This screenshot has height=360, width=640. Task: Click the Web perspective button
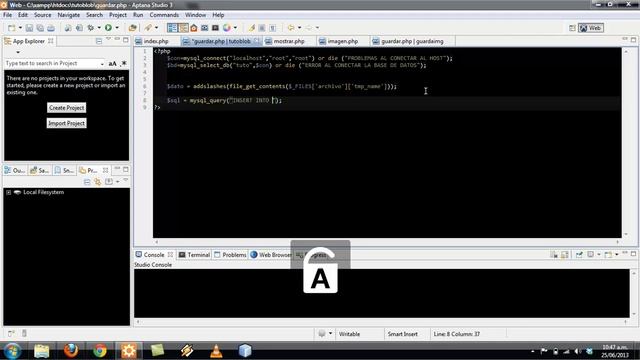pyautogui.click(x=591, y=28)
